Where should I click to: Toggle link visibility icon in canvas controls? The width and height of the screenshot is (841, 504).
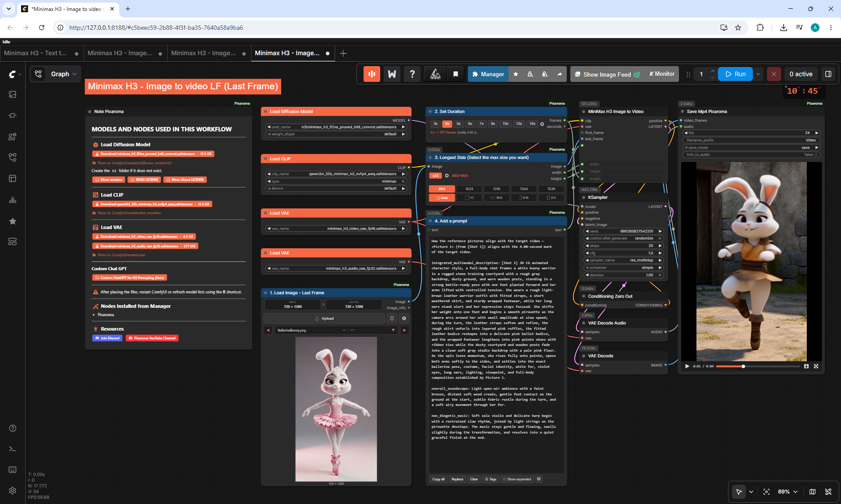[828, 492]
